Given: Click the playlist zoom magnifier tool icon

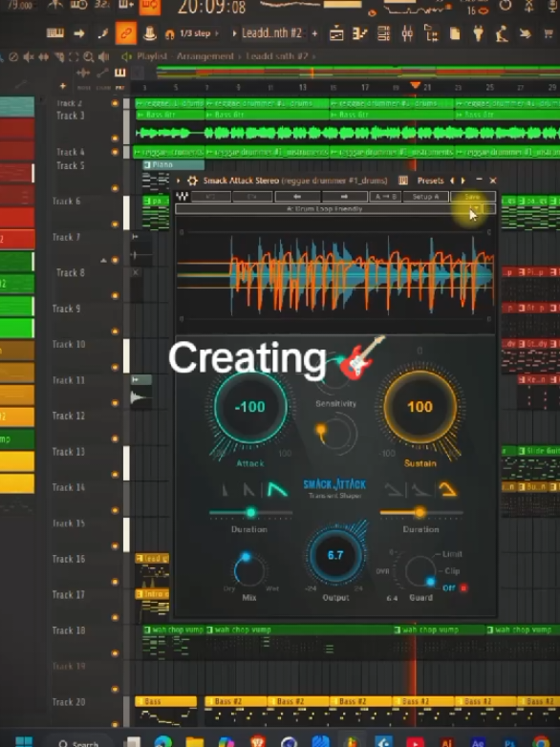Looking at the screenshot, I should [x=89, y=57].
